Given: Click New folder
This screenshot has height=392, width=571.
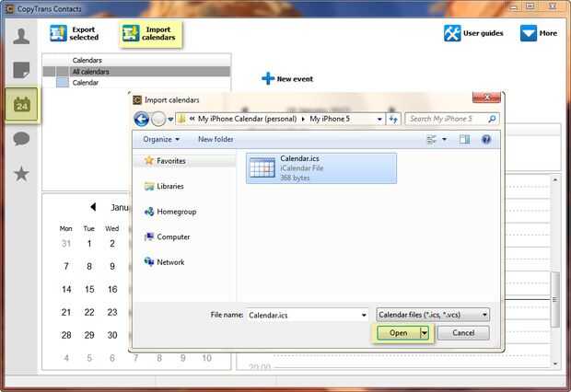Looking at the screenshot, I should click(216, 139).
